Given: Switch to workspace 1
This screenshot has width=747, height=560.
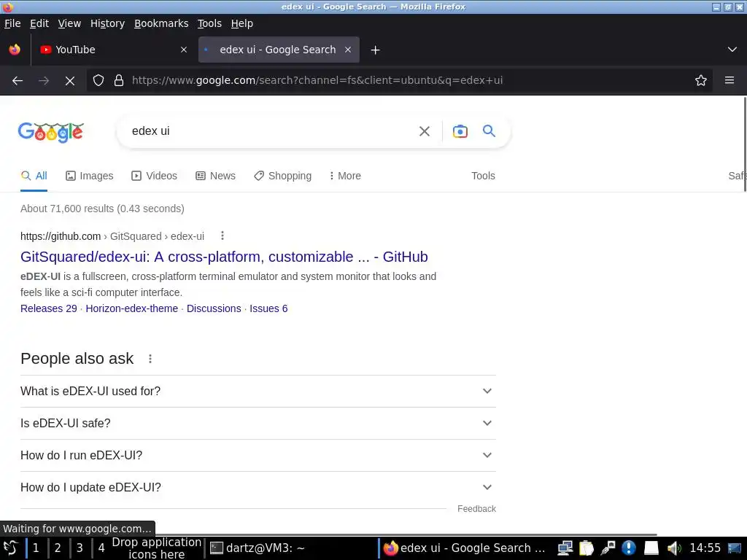Looking at the screenshot, I should (x=36, y=548).
